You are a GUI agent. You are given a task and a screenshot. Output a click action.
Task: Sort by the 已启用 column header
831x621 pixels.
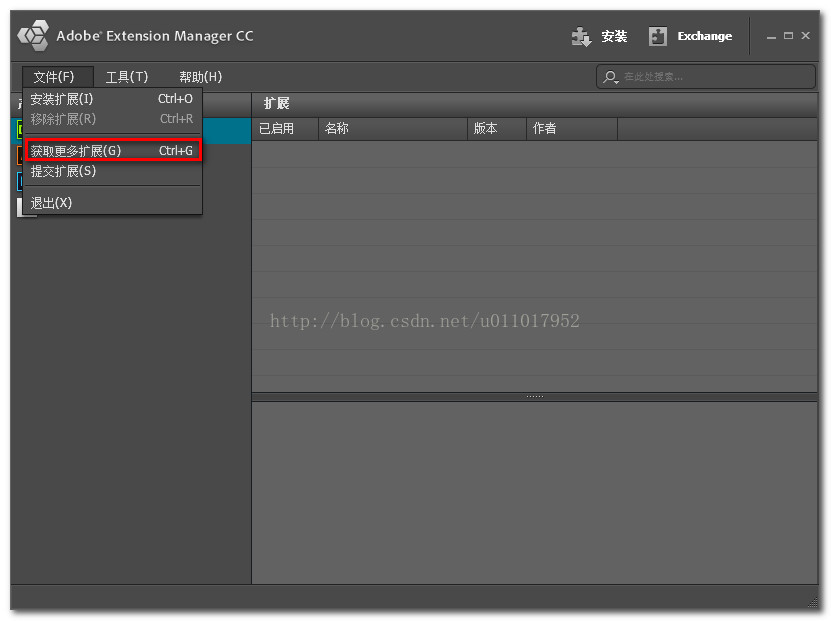pyautogui.click(x=285, y=128)
